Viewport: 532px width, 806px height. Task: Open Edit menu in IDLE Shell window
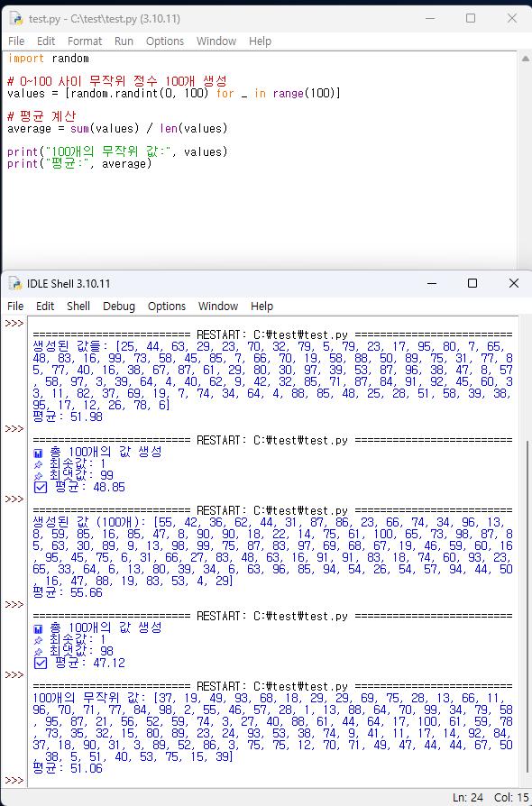coord(45,307)
